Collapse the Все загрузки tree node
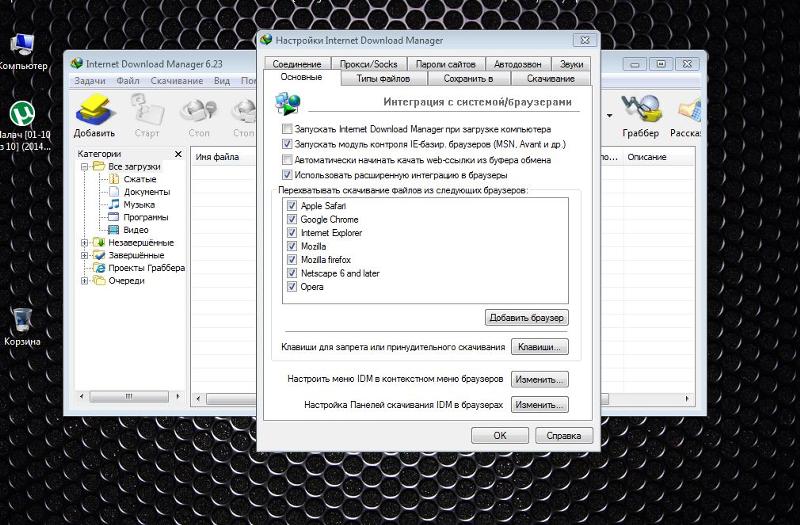 pyautogui.click(x=85, y=166)
